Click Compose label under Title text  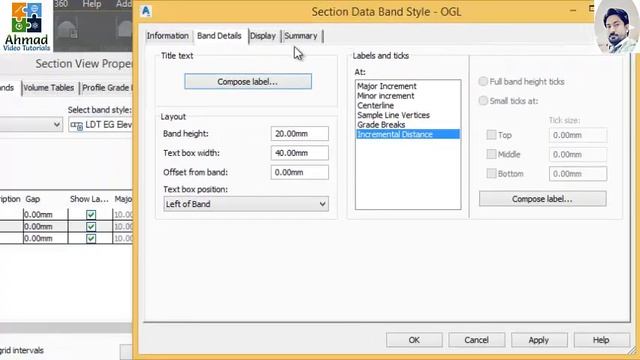pyautogui.click(x=248, y=82)
